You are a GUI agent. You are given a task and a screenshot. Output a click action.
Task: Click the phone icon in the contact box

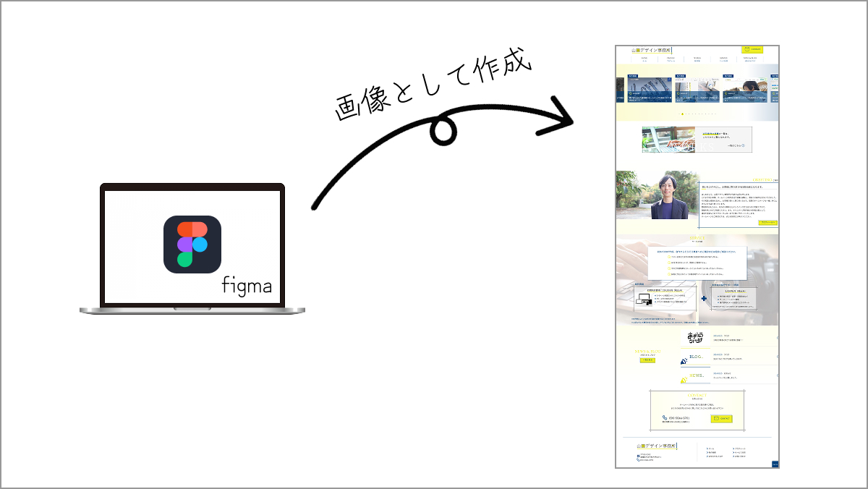[665, 418]
